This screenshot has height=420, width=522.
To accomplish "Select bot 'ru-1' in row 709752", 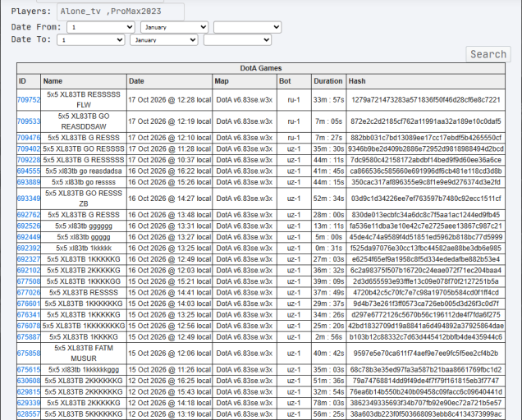I will tap(294, 100).
